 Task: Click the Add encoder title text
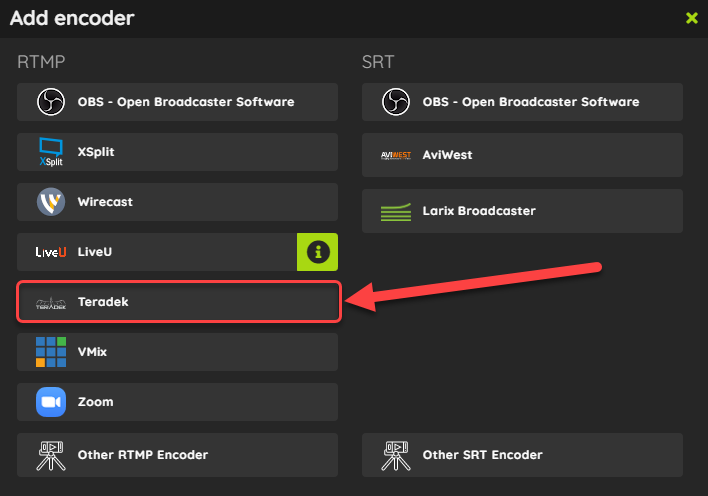click(x=72, y=19)
